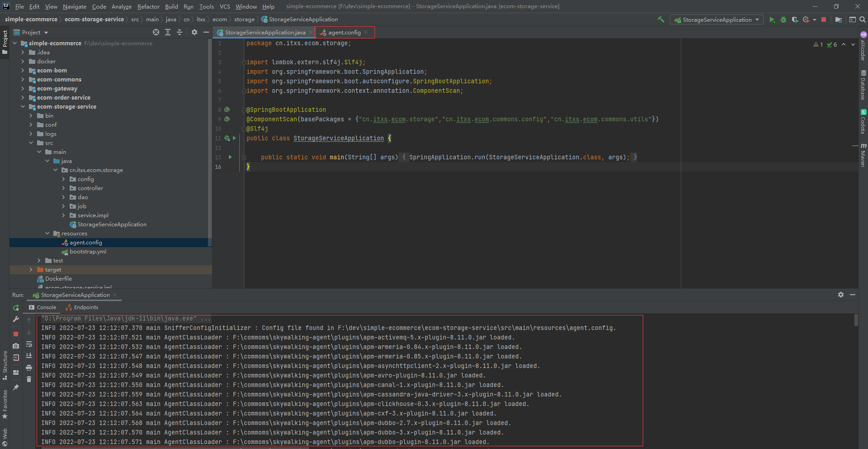Open the Maven tool window
This screenshot has height=449, width=868.
pos(863,156)
